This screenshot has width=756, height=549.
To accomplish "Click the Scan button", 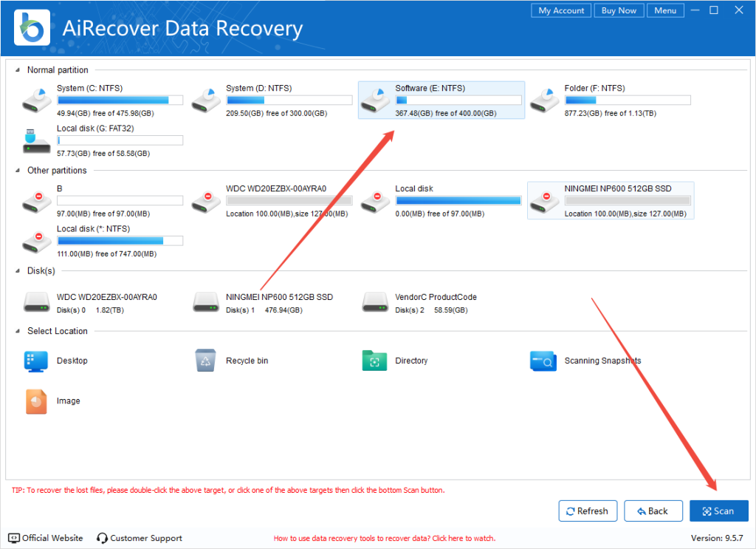I will [718, 511].
